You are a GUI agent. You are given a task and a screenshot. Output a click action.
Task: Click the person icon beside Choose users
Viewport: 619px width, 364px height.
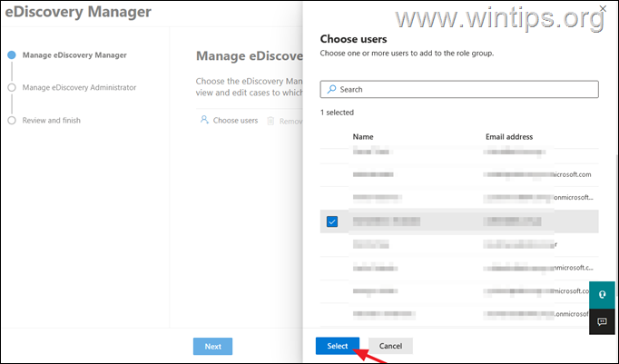204,120
